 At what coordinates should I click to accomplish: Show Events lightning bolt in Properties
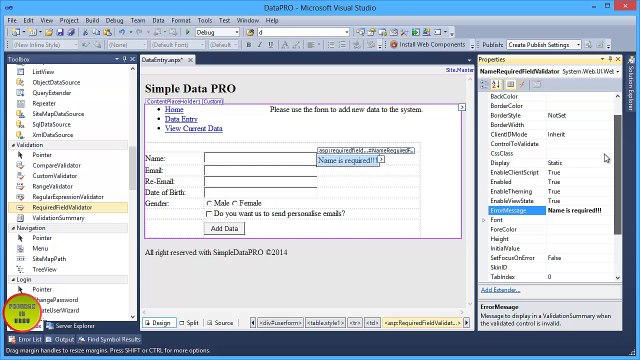coord(522,84)
